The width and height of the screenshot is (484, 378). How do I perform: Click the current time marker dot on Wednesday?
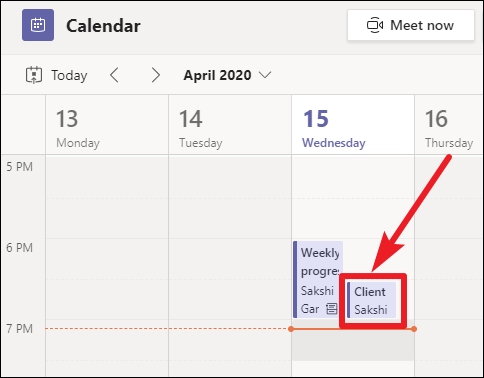(291, 329)
